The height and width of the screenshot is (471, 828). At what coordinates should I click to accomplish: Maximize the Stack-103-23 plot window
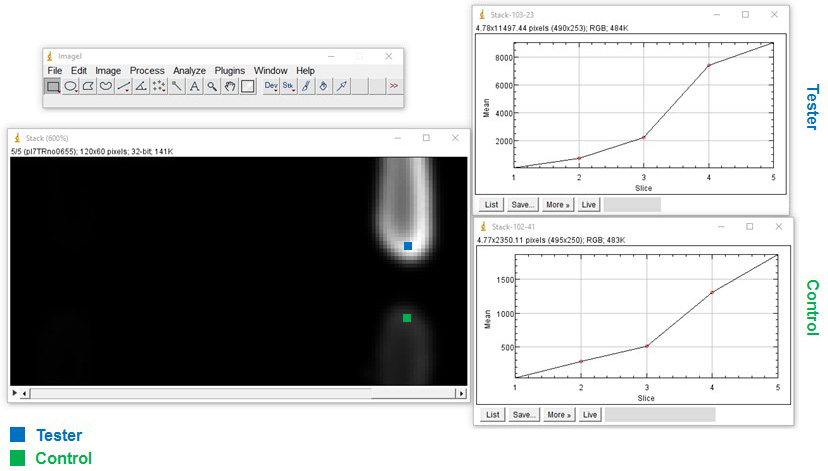(745, 15)
